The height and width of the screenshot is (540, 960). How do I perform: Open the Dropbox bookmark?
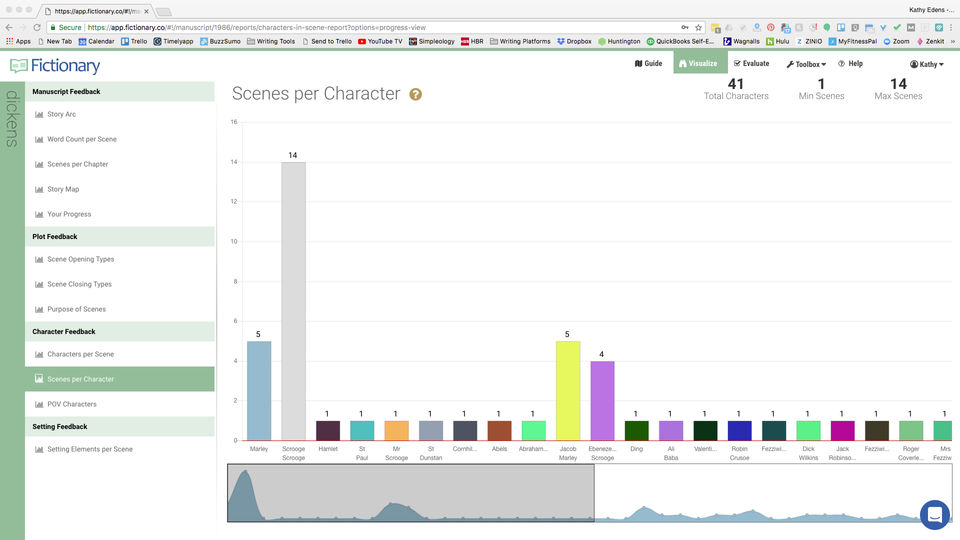coord(574,41)
